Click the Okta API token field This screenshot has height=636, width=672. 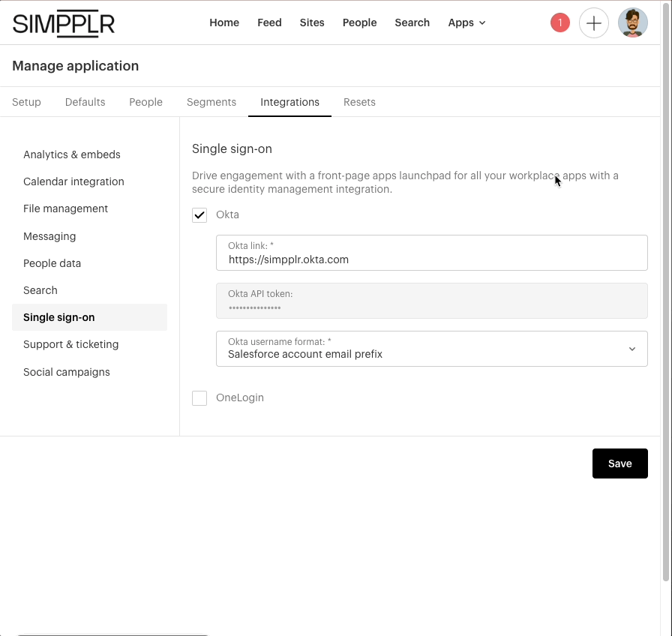(431, 301)
